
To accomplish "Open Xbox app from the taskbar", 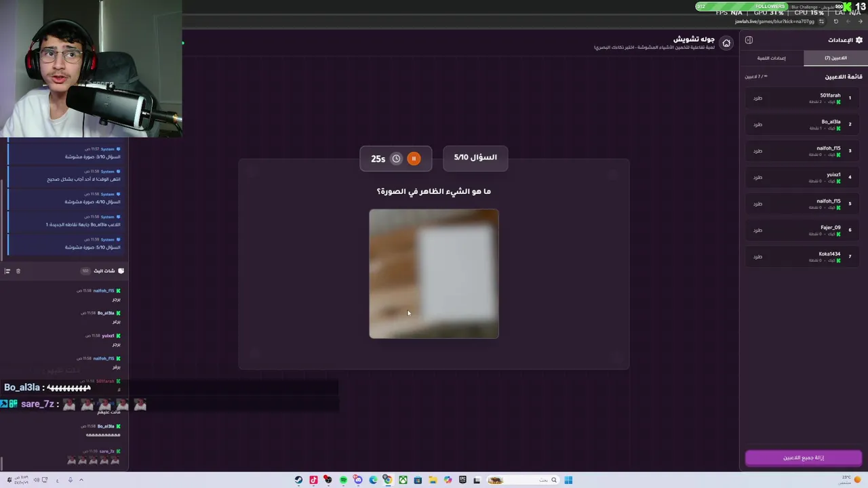I will 403,480.
